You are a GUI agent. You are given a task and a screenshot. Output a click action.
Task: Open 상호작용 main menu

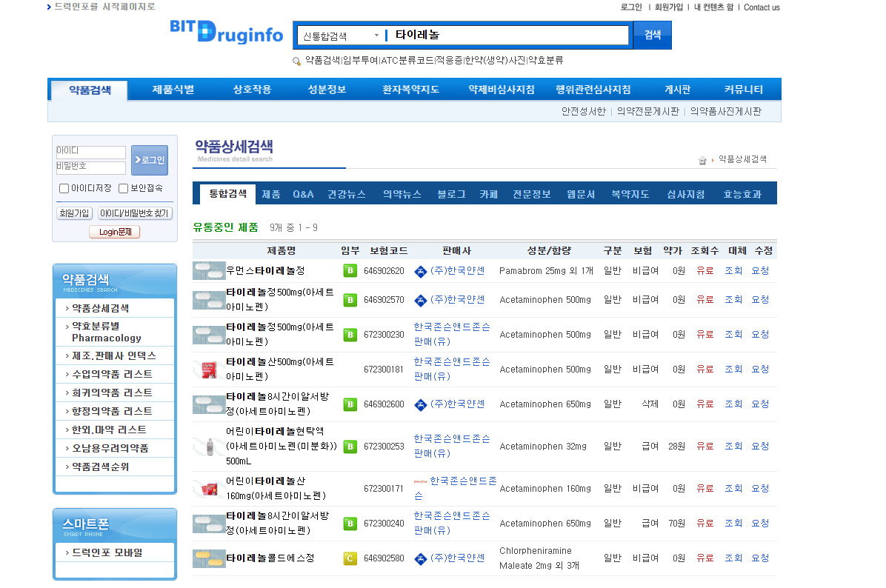(252, 90)
